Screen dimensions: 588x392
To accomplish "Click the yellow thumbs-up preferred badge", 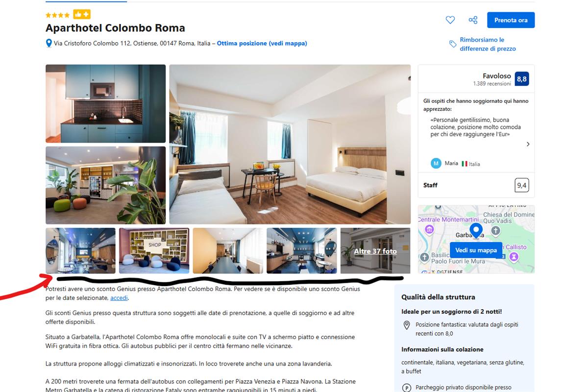I will [82, 15].
